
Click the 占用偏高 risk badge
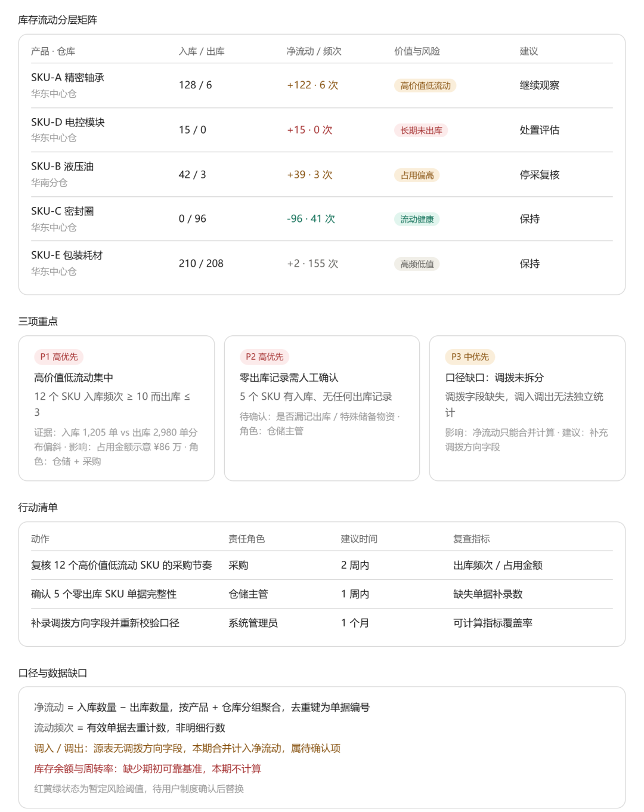417,175
